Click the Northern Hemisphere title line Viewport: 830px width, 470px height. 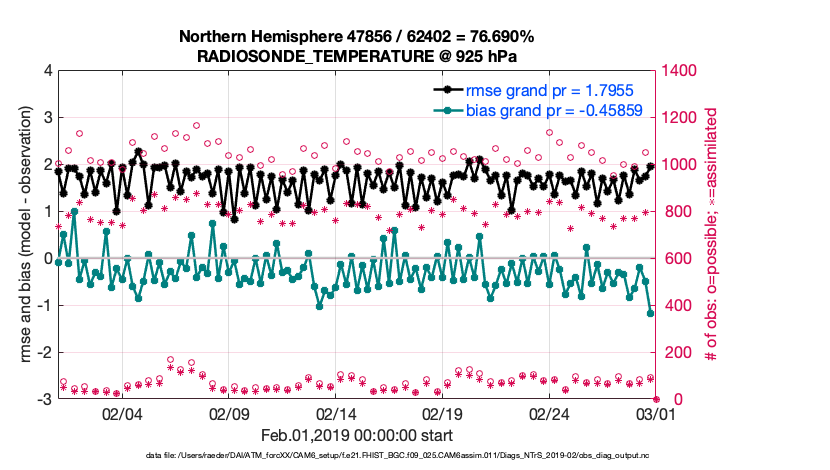(x=356, y=37)
